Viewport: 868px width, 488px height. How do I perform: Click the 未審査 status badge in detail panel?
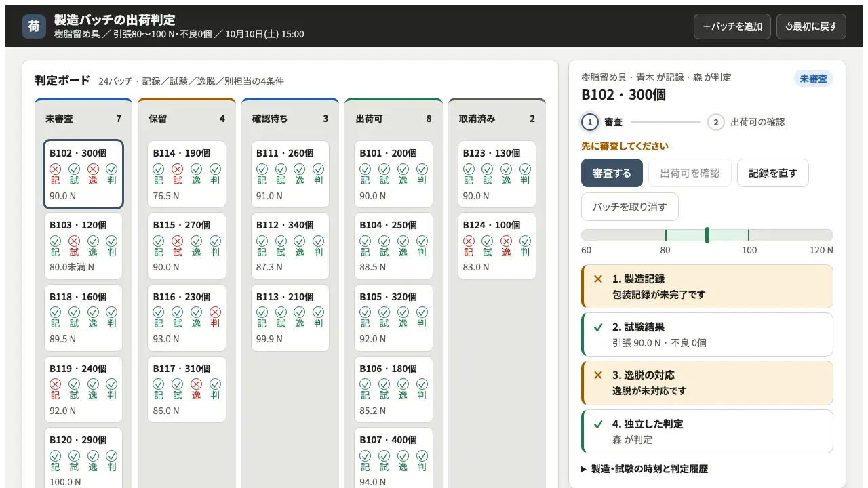pyautogui.click(x=814, y=79)
